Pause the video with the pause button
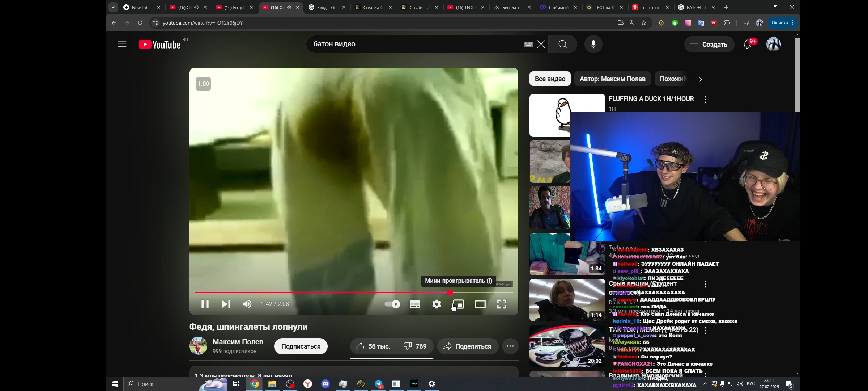 tap(205, 304)
